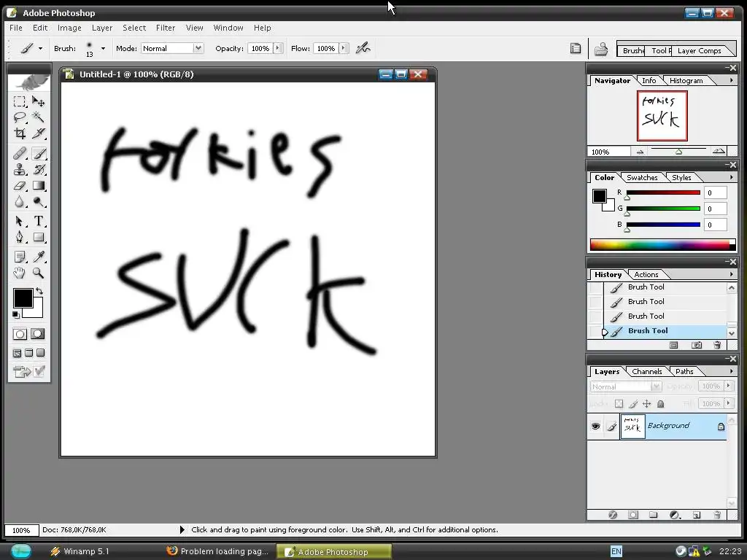Click the Navigator zoom slider
747x560 pixels.
678,152
